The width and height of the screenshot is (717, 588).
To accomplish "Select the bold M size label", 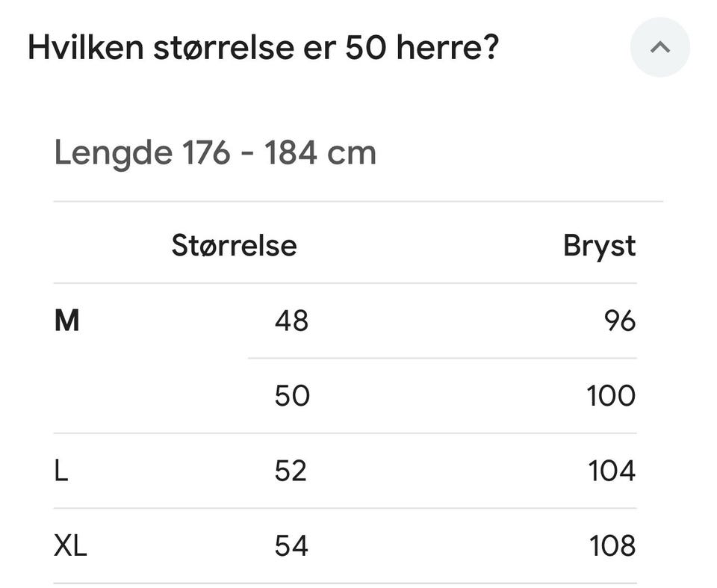I will 66,321.
